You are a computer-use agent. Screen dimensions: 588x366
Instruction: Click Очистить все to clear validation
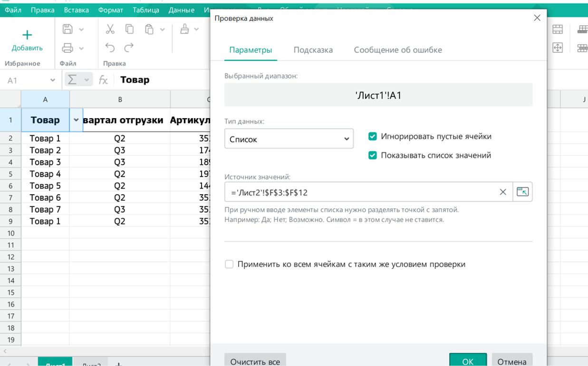(x=255, y=360)
